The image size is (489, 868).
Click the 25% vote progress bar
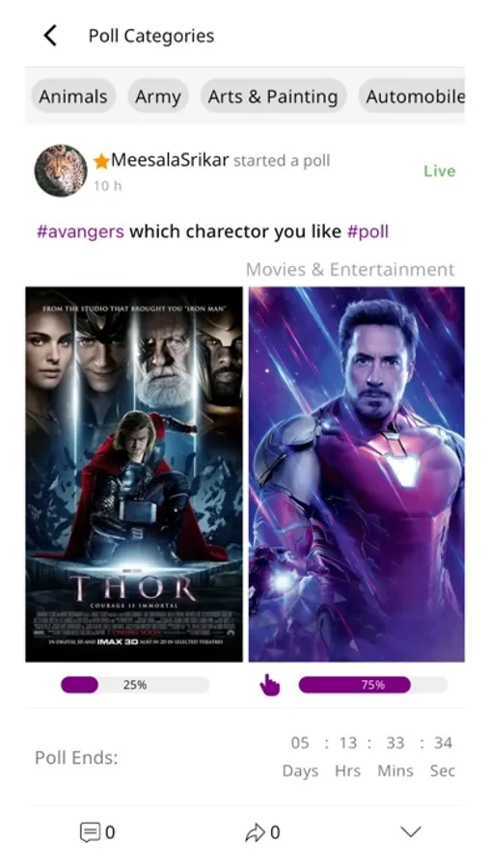[135, 685]
